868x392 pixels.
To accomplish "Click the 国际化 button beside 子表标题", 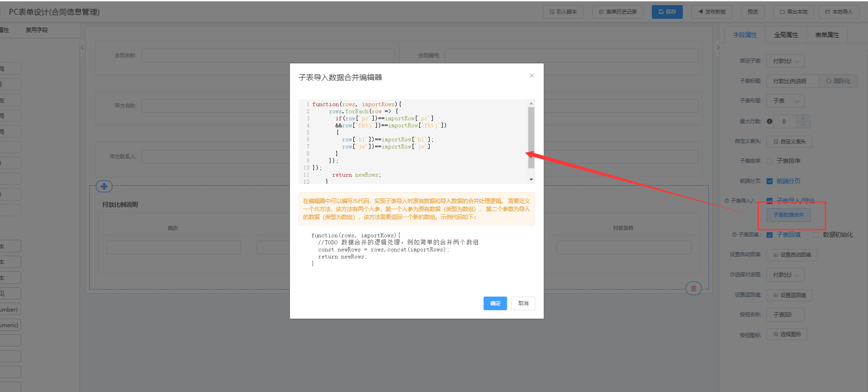I will pyautogui.click(x=838, y=81).
